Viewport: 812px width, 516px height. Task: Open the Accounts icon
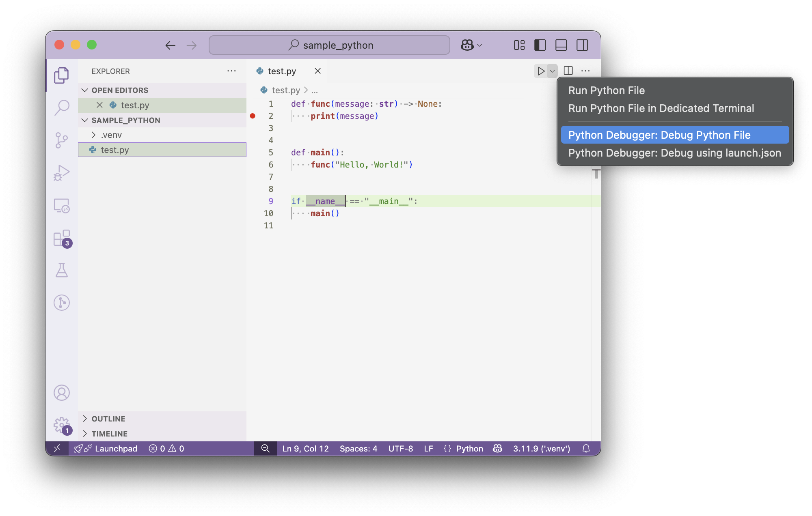(62, 393)
